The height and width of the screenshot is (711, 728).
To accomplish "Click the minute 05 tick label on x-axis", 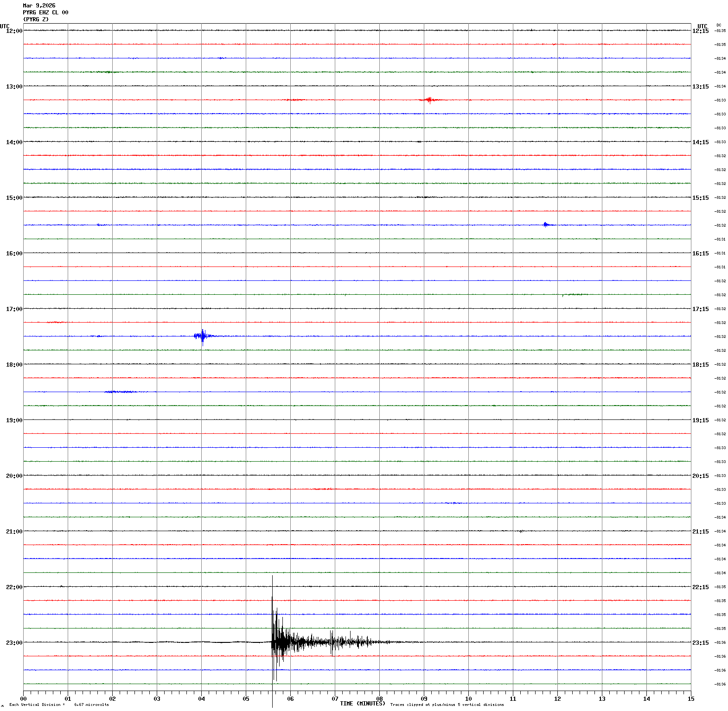I will 246,699.
